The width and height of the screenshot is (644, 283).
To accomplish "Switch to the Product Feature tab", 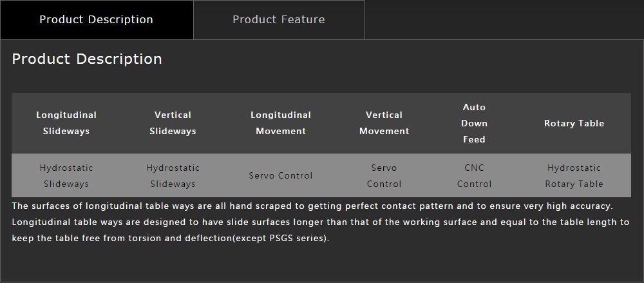I will tap(279, 20).
